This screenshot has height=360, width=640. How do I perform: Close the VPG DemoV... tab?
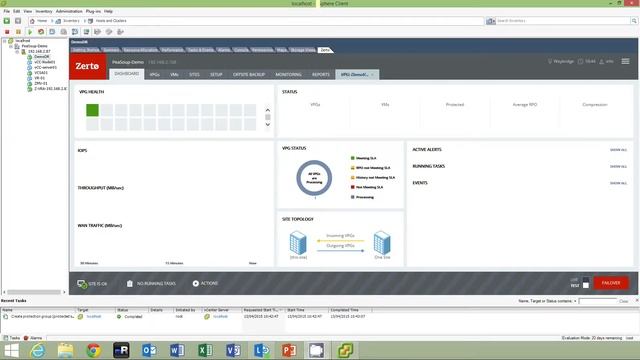(372, 75)
